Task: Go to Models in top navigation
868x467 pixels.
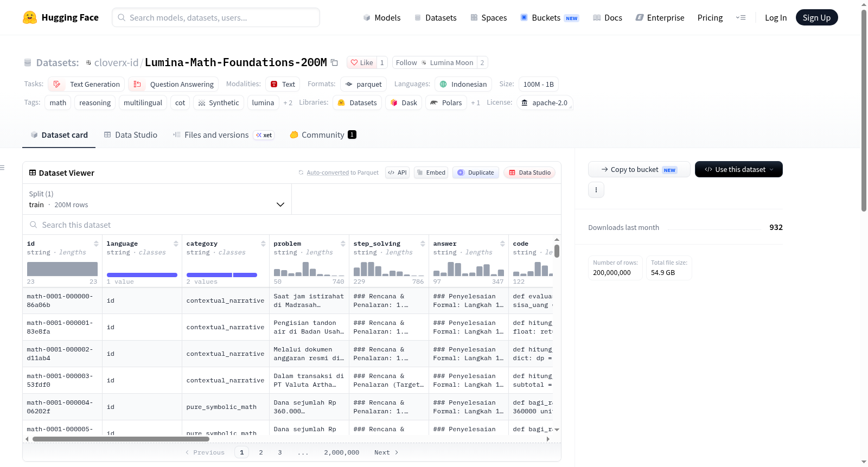Action: (382, 17)
